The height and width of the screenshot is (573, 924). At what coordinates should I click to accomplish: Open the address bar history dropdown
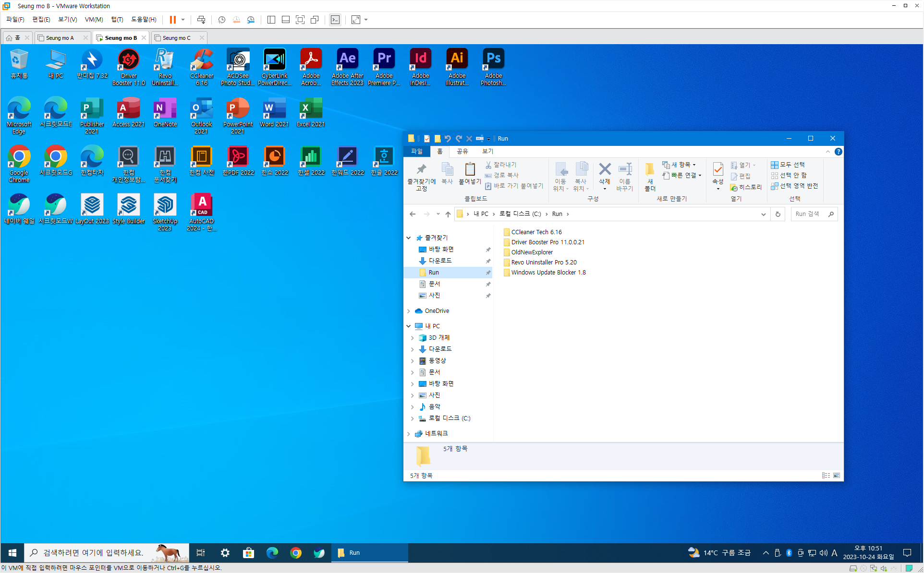tap(763, 214)
